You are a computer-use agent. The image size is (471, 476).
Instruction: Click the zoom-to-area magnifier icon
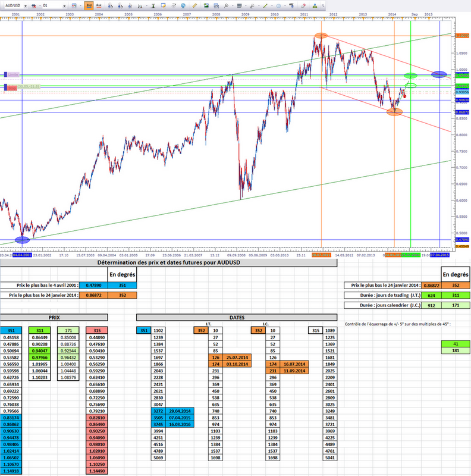point(140,6)
